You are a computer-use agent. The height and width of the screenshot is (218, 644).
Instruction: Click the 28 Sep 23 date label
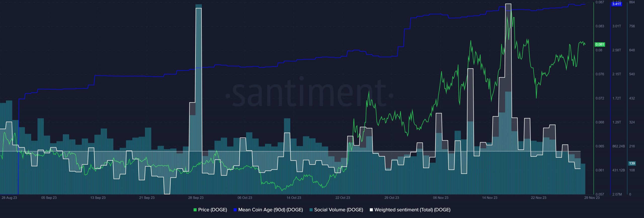pyautogui.click(x=196, y=198)
